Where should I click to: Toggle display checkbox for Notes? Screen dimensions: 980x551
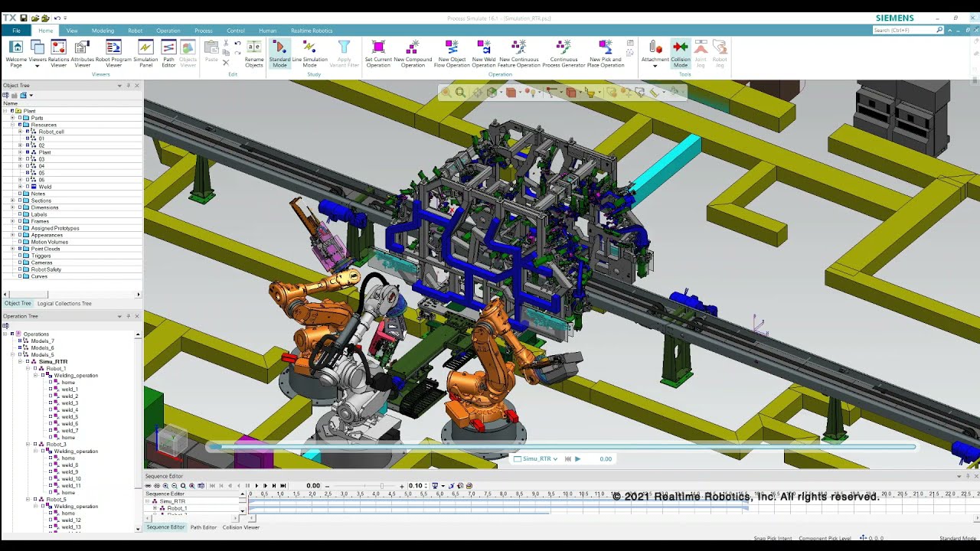[x=20, y=194]
